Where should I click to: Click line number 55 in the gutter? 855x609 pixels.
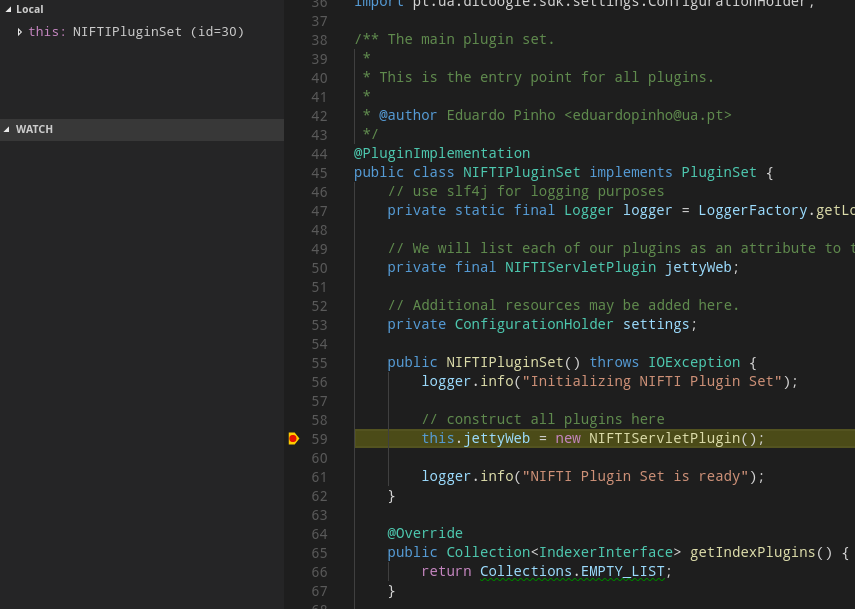[320, 363]
